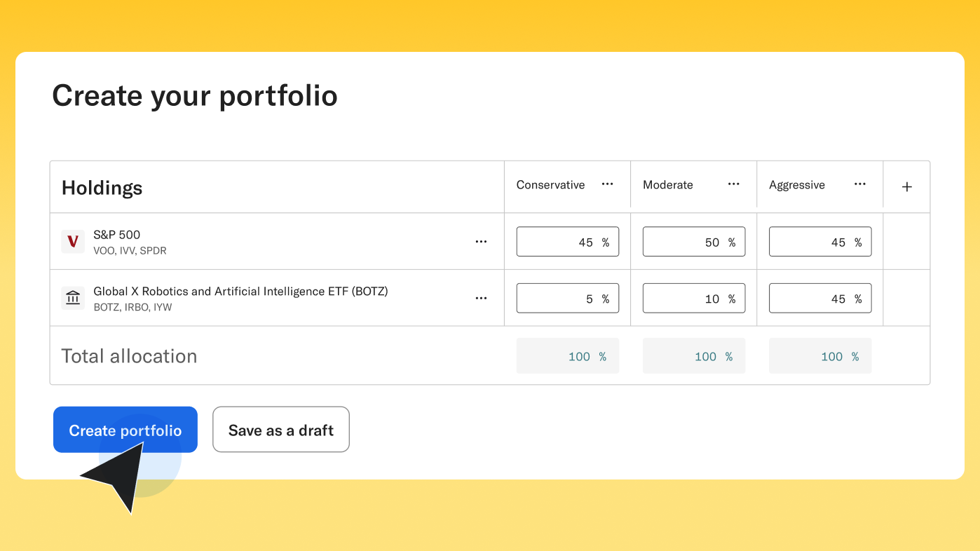Click the Total allocation row label
Viewport: 980px width, 551px height.
pos(128,356)
